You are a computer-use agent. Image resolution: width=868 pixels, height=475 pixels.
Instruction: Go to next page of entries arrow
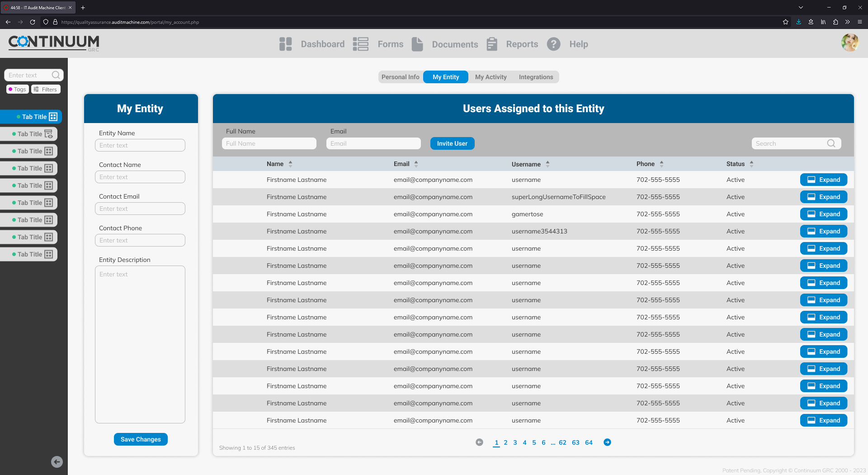click(607, 442)
